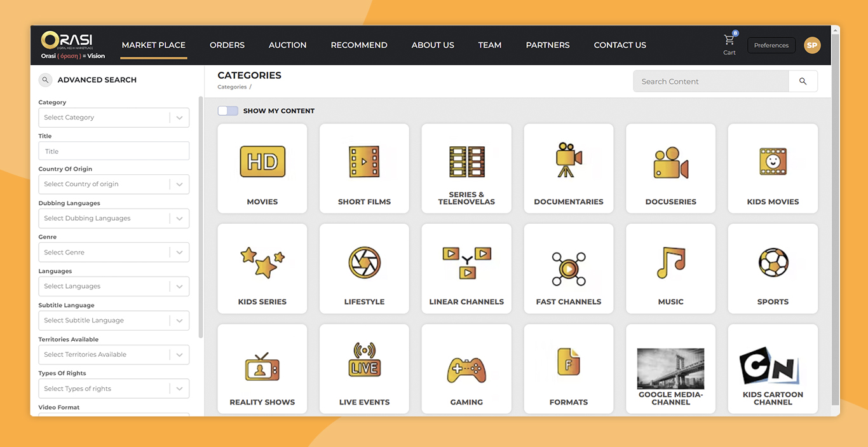Screen dimensions: 868x447
Task: Click the Title input field
Action: click(114, 151)
